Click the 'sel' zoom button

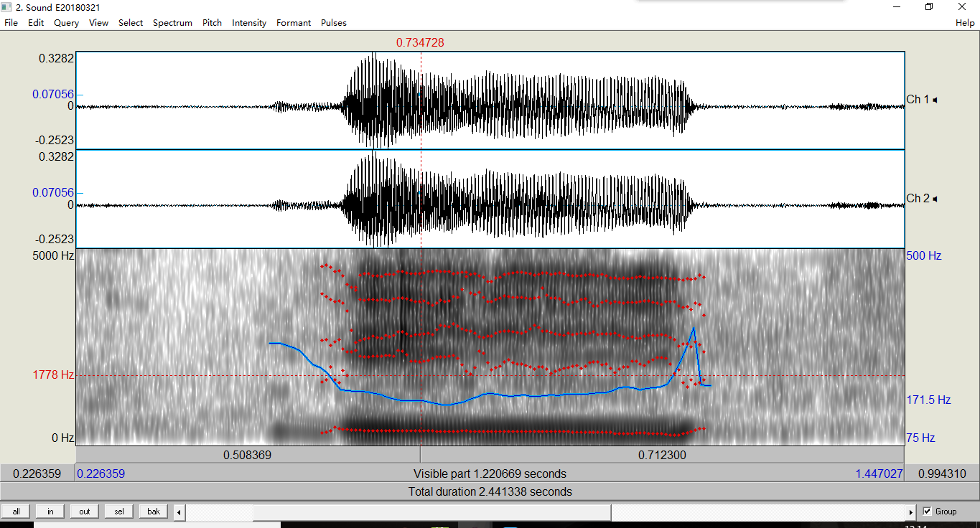[119, 511]
